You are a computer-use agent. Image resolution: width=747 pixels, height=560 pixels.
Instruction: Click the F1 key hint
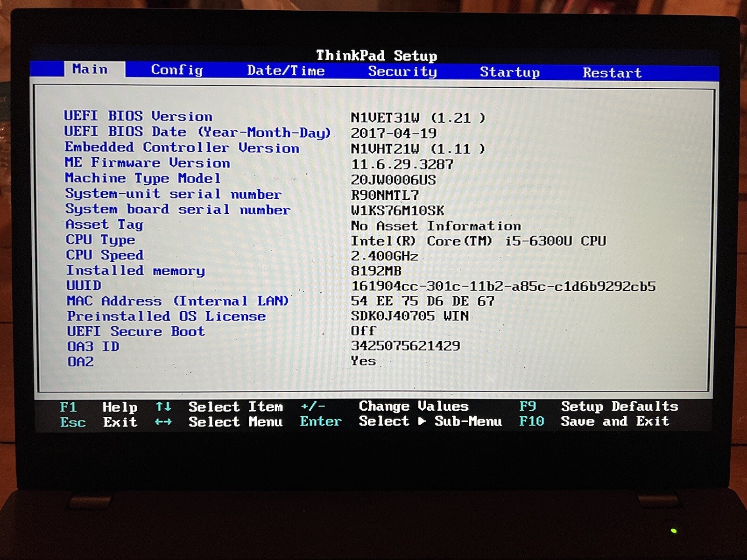coord(69,407)
